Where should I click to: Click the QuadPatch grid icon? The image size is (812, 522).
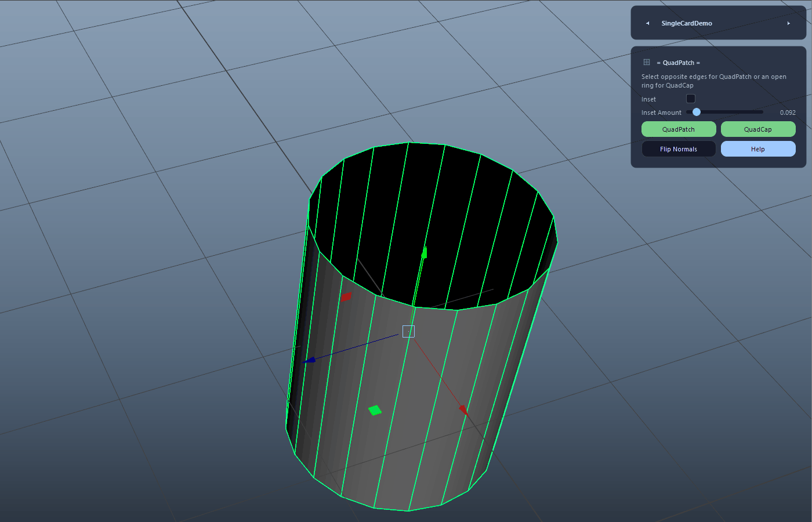pyautogui.click(x=647, y=62)
